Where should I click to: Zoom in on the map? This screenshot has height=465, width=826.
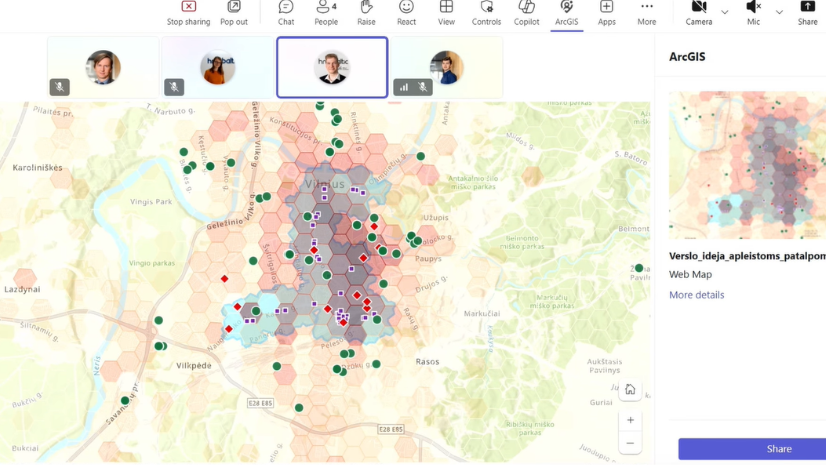[x=630, y=420]
